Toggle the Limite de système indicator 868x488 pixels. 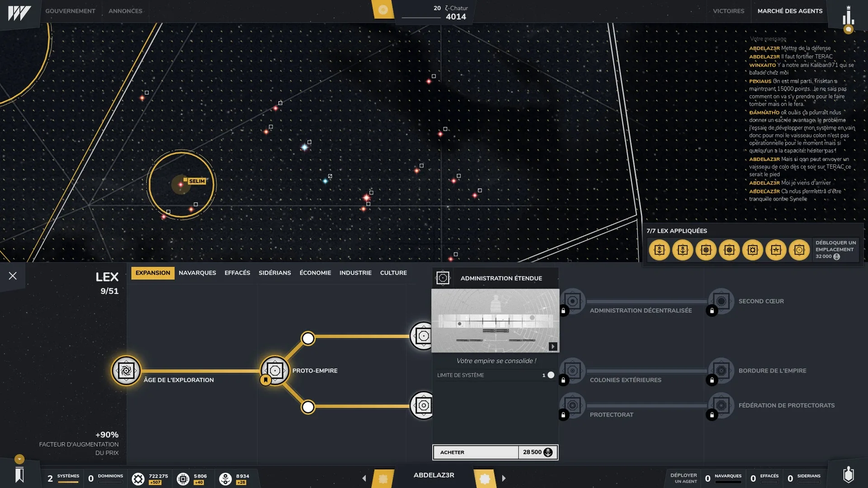coord(551,375)
